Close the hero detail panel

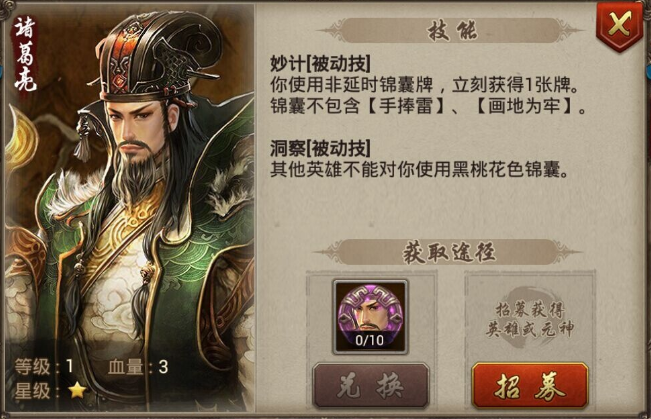pos(619,26)
